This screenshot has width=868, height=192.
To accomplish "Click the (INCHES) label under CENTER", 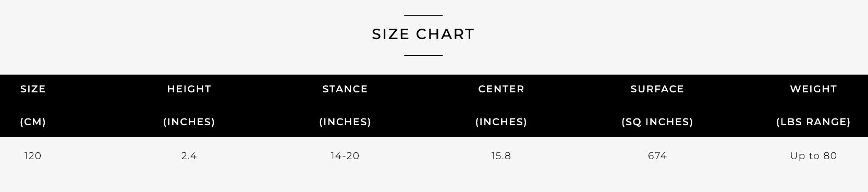I will [x=501, y=122].
